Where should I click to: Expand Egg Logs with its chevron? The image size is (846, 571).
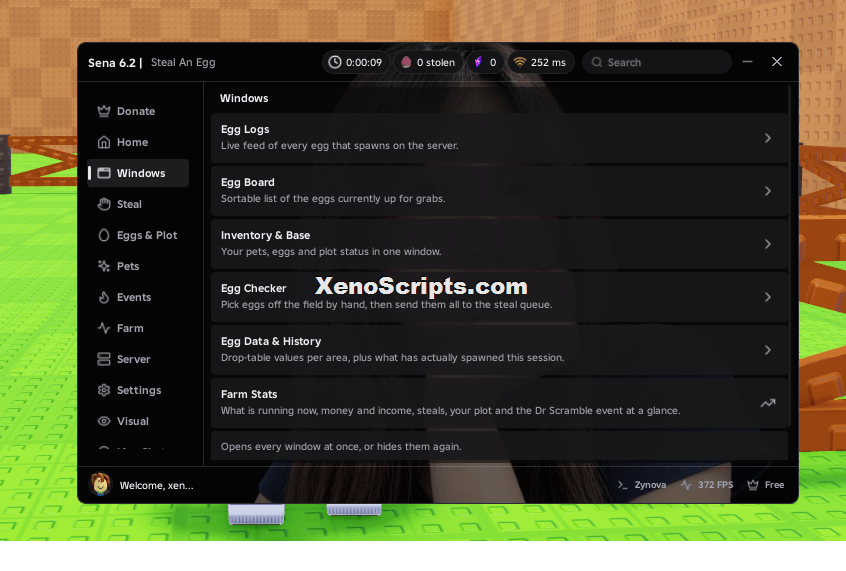point(768,138)
